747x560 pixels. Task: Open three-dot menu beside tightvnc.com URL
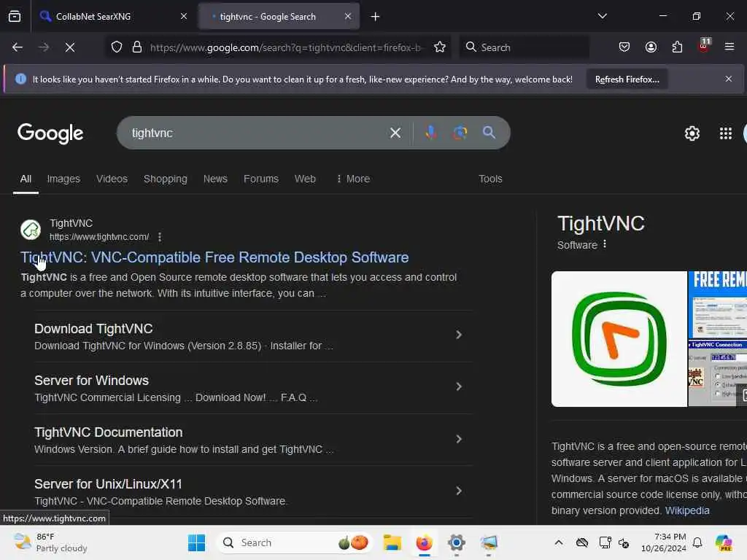pyautogui.click(x=160, y=237)
